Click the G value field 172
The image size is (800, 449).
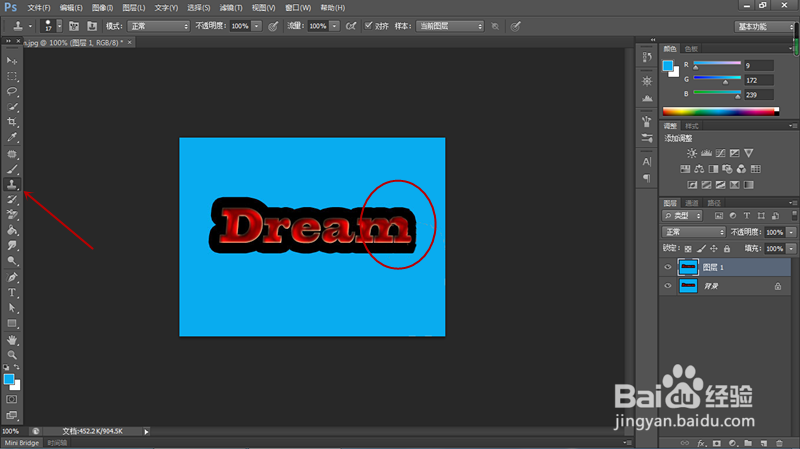759,80
